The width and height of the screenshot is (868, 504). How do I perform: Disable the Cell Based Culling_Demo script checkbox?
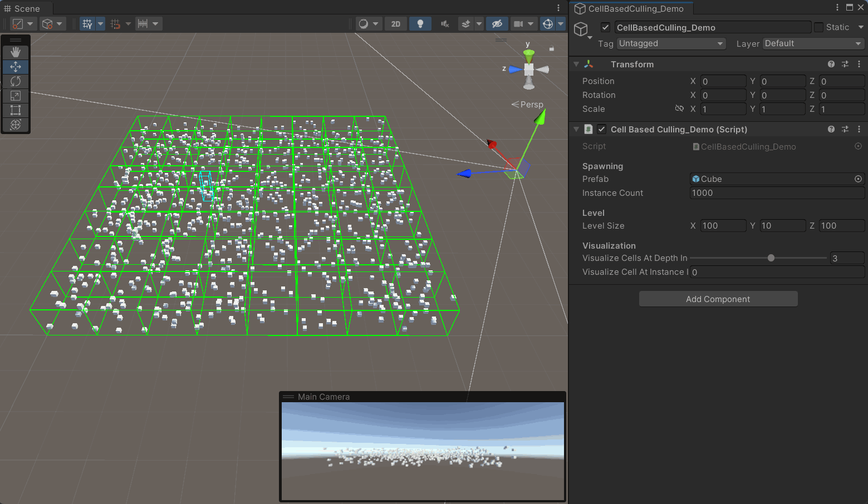tap(601, 129)
